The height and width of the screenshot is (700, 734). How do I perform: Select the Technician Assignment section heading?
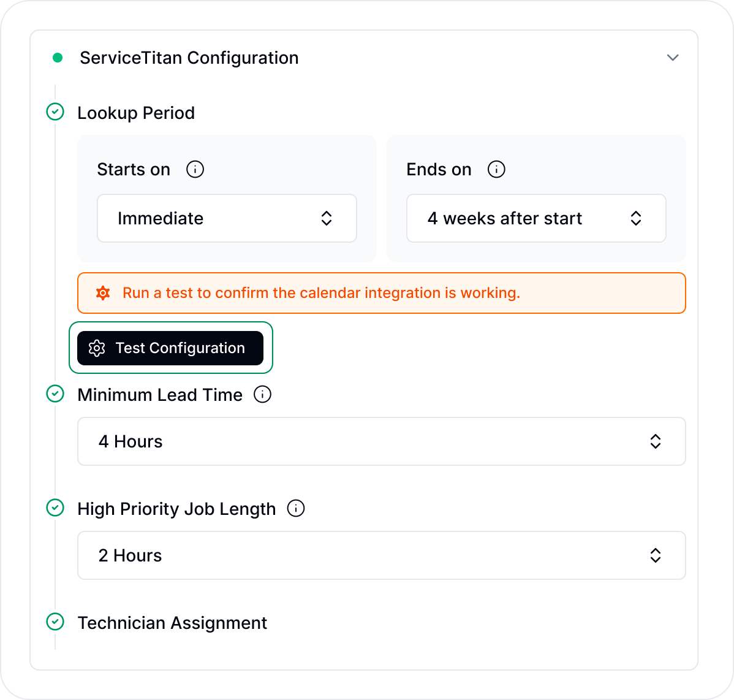pos(172,623)
